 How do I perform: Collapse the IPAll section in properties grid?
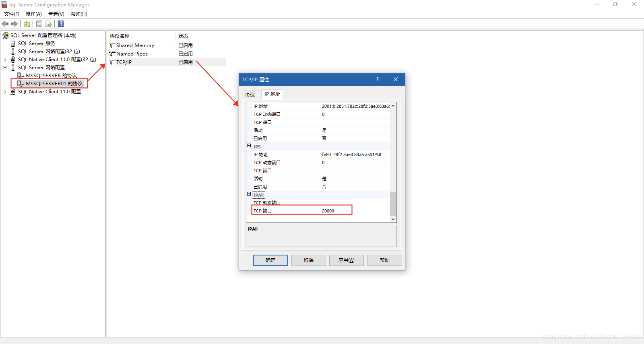tap(249, 194)
